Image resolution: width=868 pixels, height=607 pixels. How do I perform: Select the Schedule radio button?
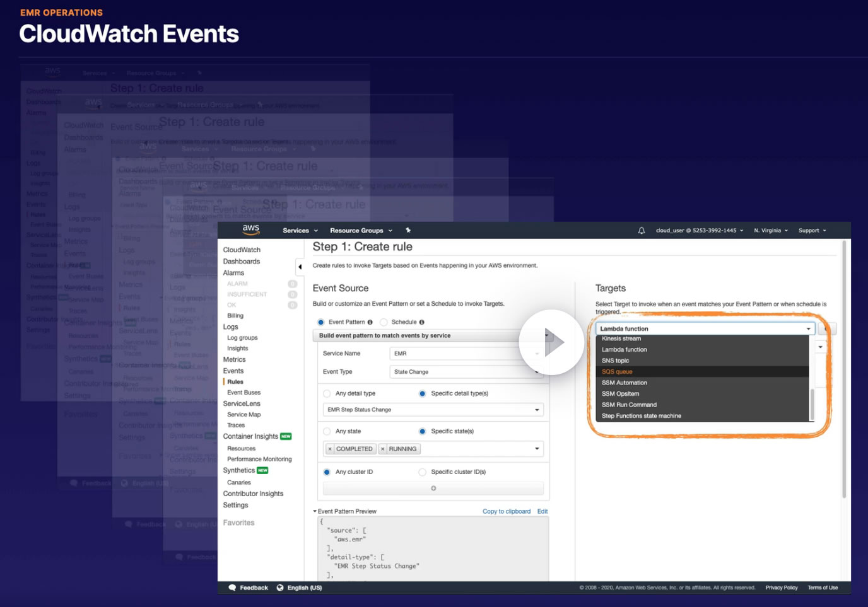384,322
